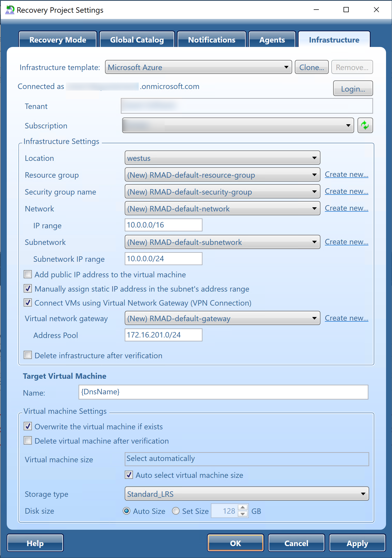Expand the Subscription dropdown
This screenshot has height=558, width=392.
pos(238,126)
